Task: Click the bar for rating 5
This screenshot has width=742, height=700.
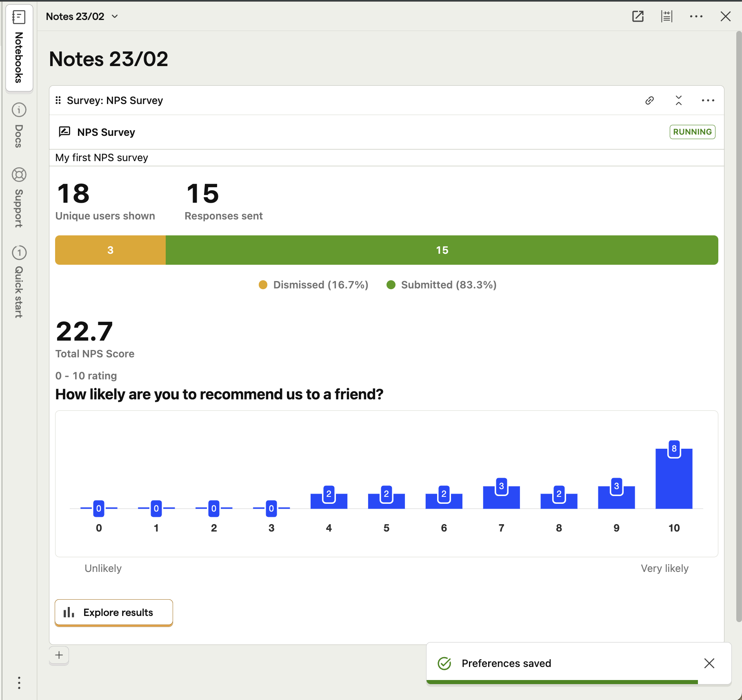Action: (x=387, y=501)
